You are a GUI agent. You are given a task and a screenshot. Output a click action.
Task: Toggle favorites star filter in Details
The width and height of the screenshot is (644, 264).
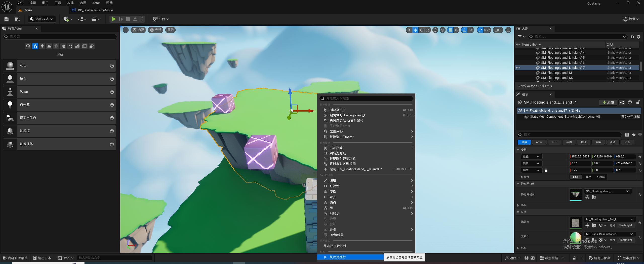click(634, 135)
